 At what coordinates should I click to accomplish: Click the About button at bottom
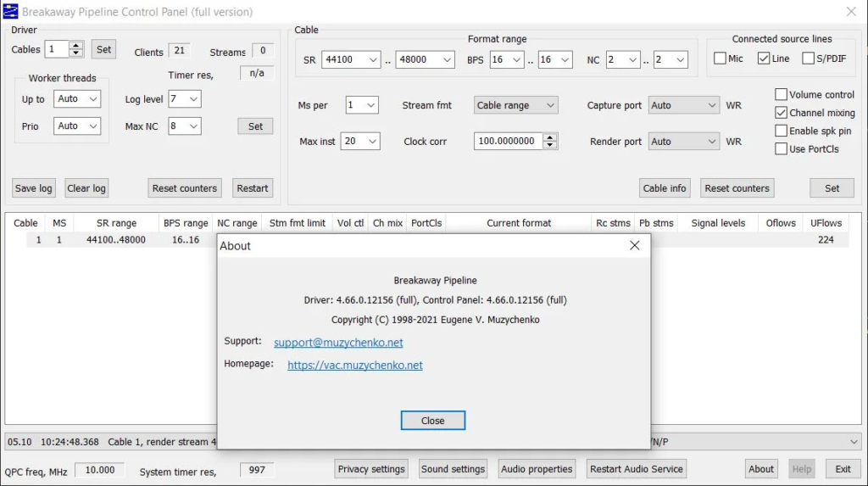761,469
